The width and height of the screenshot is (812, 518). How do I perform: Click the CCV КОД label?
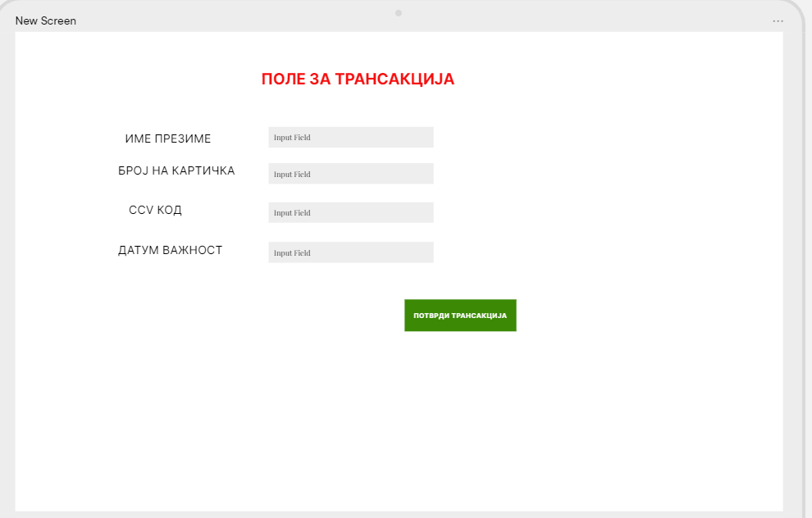(x=155, y=210)
